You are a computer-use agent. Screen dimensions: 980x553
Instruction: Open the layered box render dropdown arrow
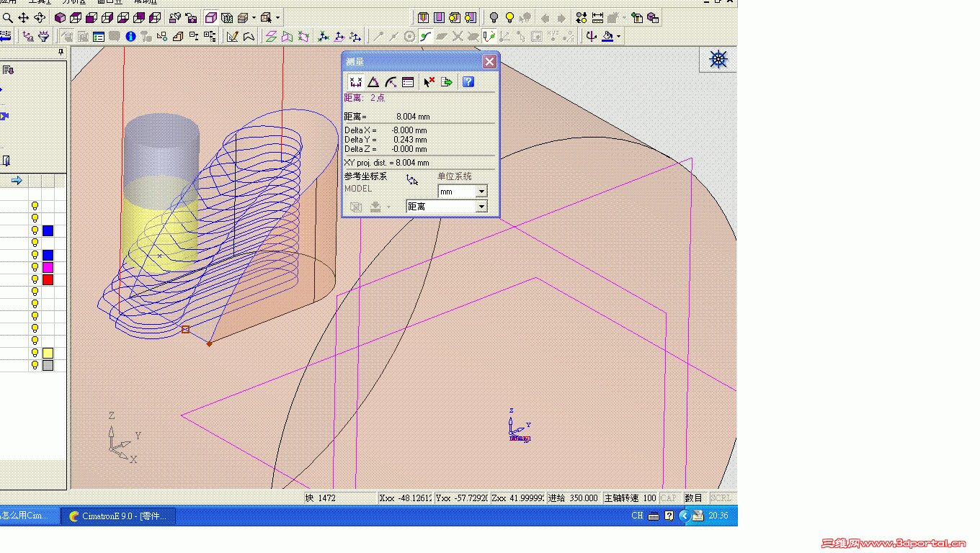(x=254, y=17)
